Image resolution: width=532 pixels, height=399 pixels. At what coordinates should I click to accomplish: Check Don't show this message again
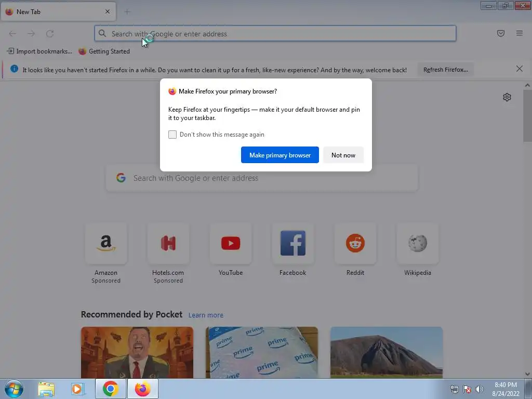pos(172,135)
